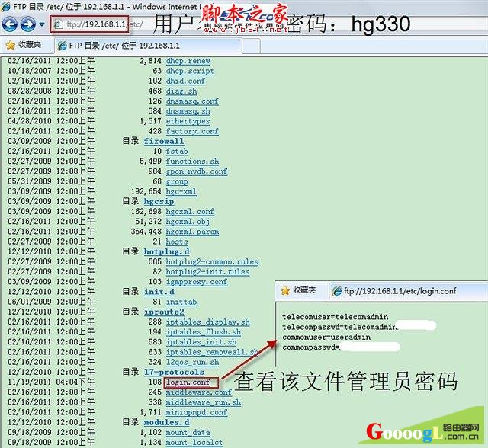
Task: Open the modules.d folder link
Action: click(166, 422)
